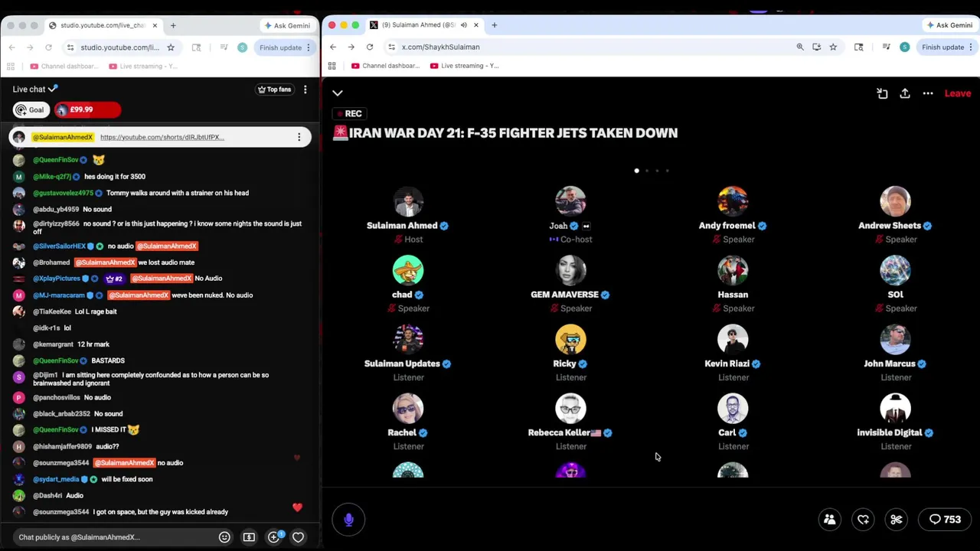Open the emoji picker in chat
Viewport: 980px width, 551px height.
click(x=224, y=537)
